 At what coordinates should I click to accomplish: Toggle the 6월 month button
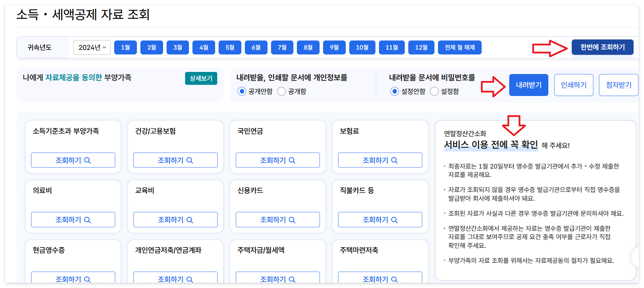256,47
